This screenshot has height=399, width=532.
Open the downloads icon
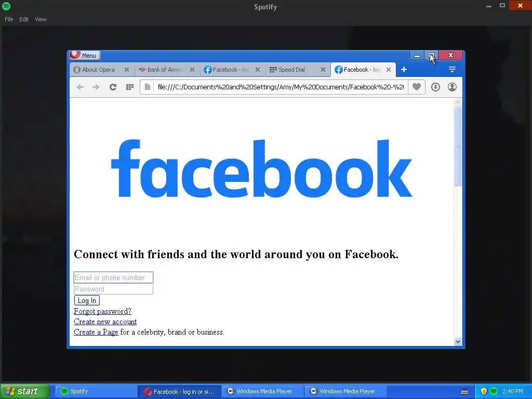click(x=436, y=87)
